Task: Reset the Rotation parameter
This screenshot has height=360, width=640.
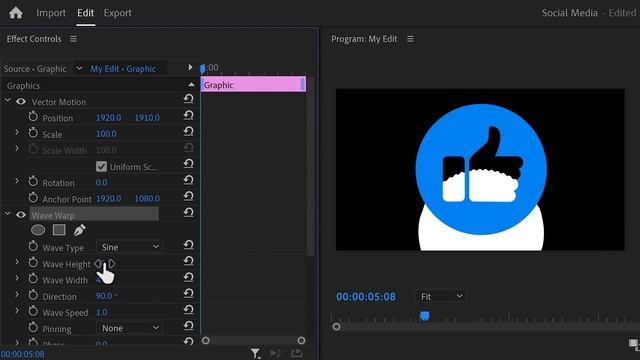Action: [188, 180]
